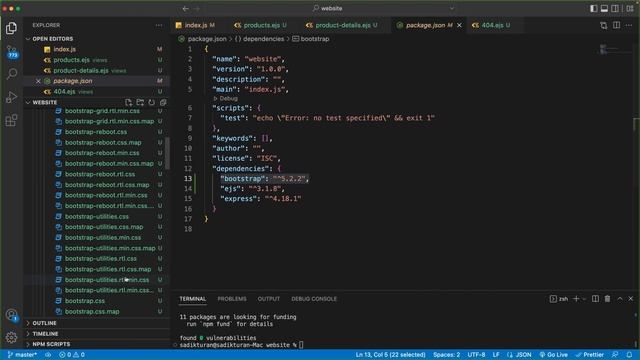
Task: Open changes icon in editor toolbar
Action: 604,25
